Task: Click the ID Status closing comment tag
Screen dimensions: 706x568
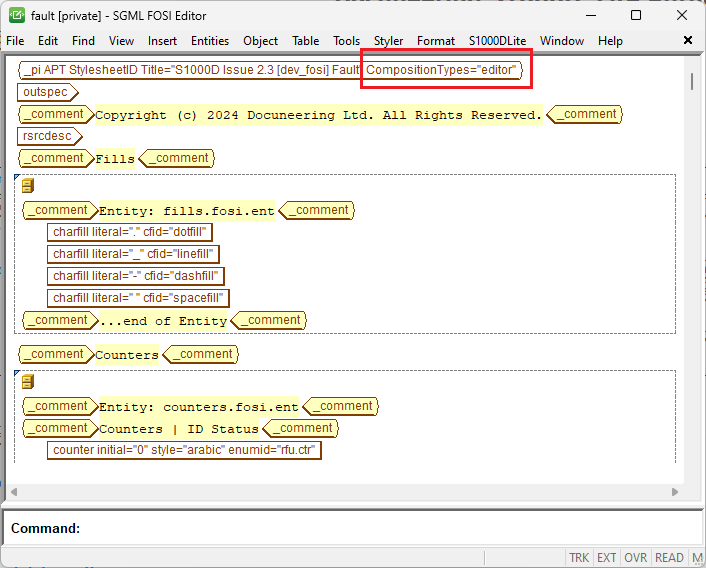Action: coord(300,428)
